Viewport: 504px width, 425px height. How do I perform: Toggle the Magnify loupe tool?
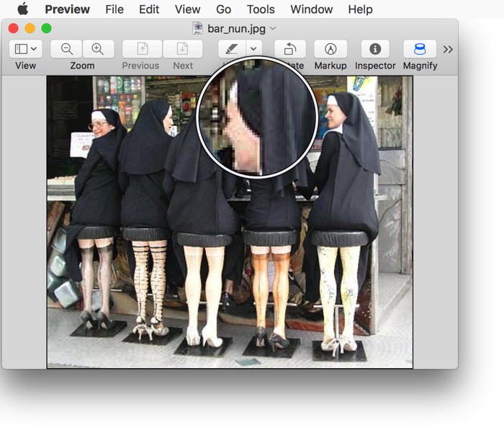(420, 49)
